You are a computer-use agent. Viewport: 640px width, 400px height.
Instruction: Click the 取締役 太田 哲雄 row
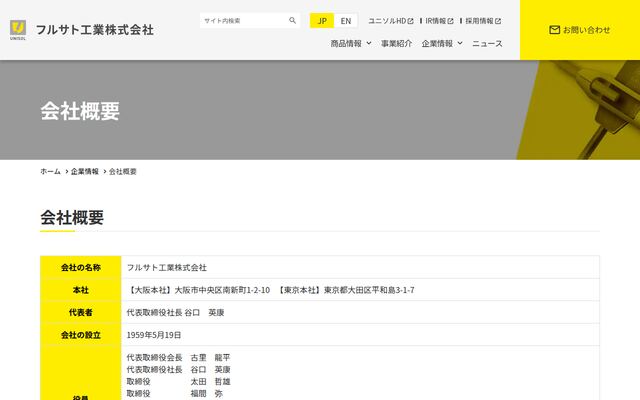[x=178, y=382]
